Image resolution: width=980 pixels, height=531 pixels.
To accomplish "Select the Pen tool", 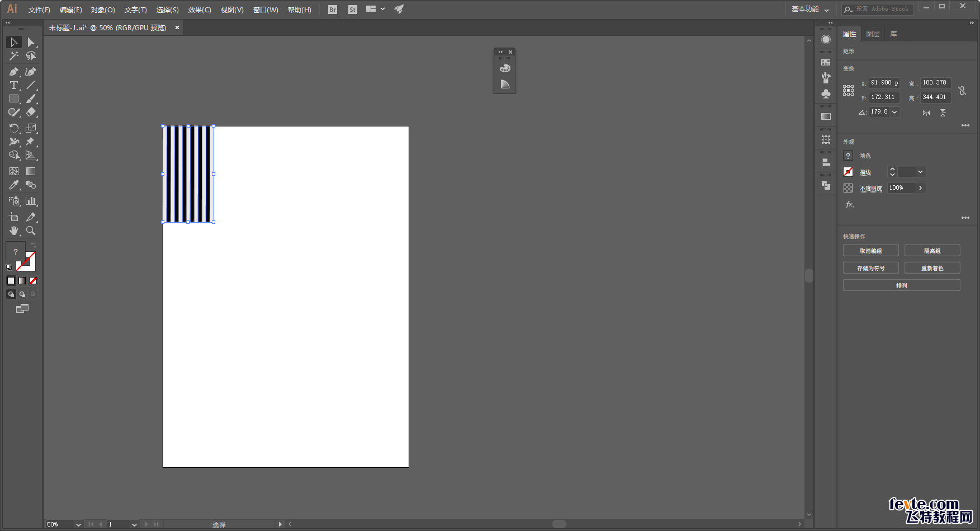I will (x=14, y=72).
